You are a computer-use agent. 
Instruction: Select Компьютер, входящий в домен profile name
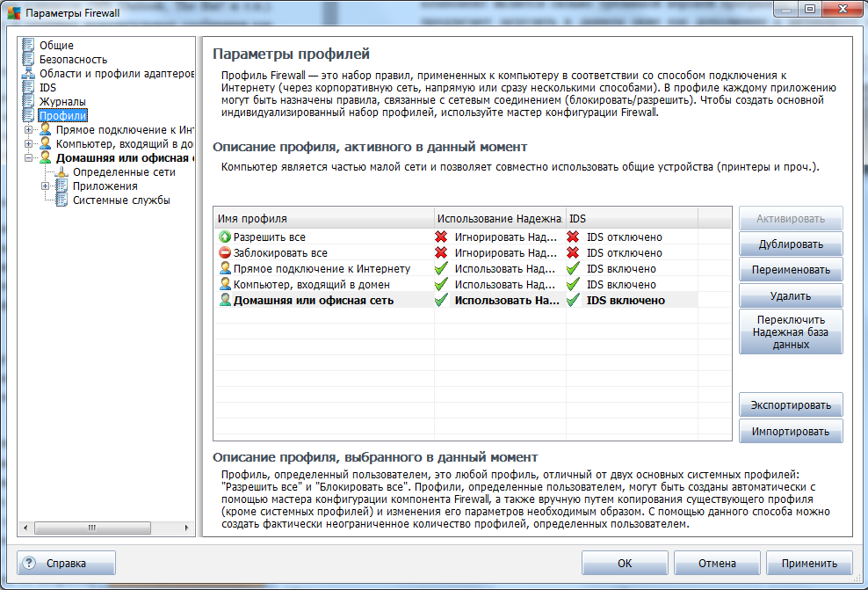click(x=311, y=285)
